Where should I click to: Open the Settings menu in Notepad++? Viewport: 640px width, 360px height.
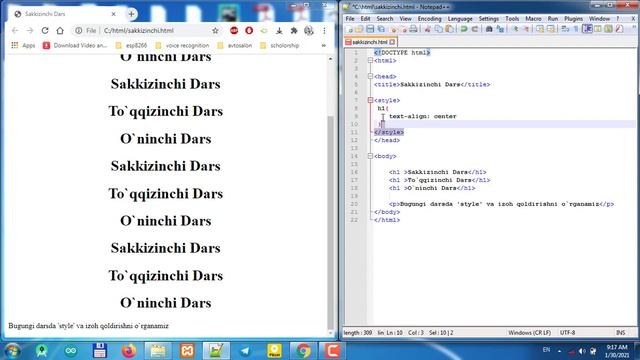click(489, 19)
